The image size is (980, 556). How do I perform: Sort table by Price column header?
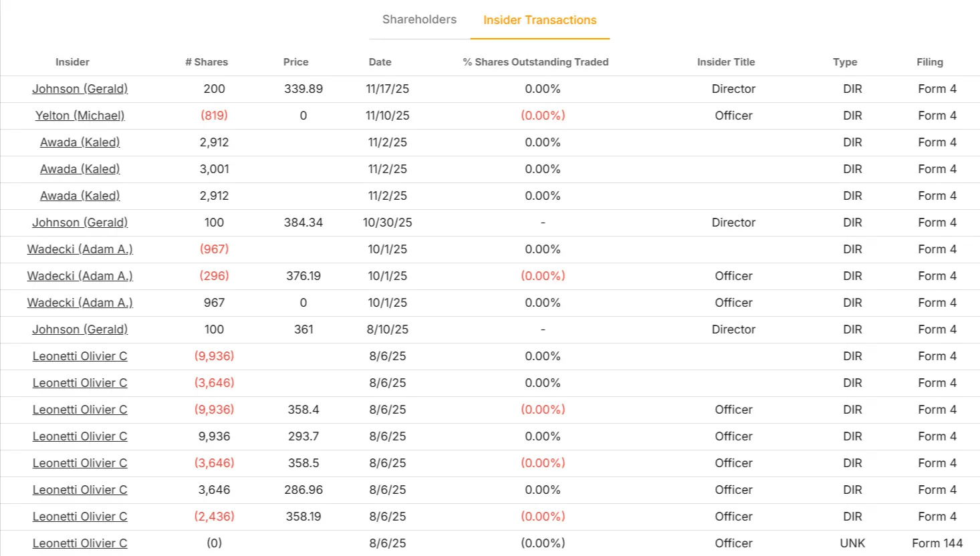(x=295, y=62)
